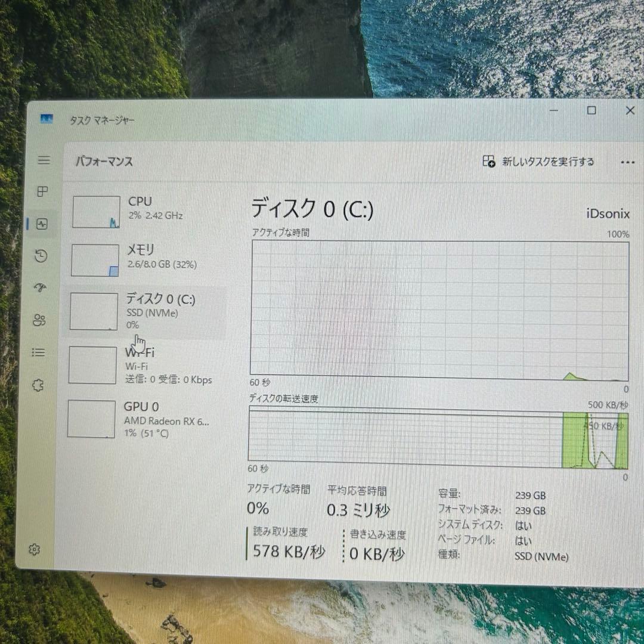
Task: Select the Performance sidebar icon
Action: click(x=42, y=224)
